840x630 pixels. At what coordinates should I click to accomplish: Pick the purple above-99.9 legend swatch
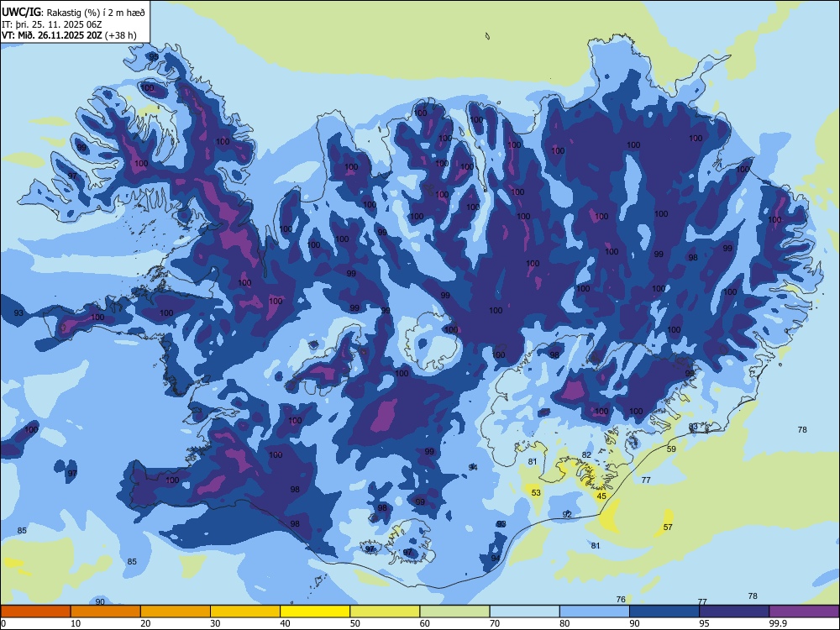[804, 612]
